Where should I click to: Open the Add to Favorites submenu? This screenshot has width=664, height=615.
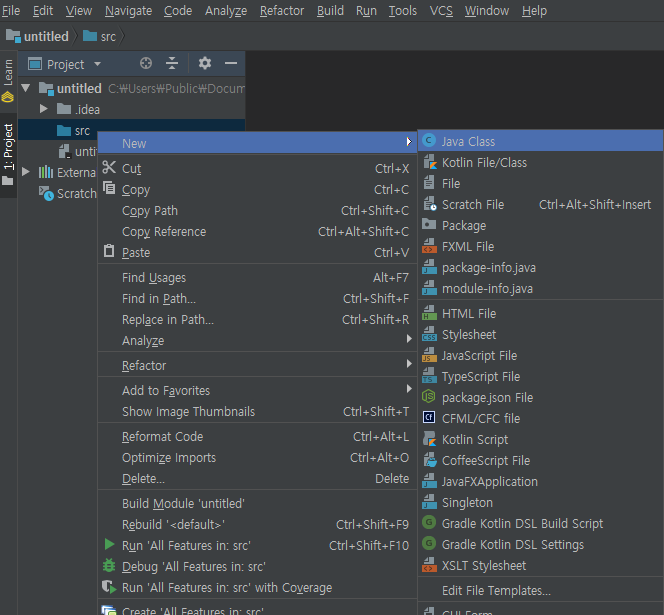tap(257, 390)
